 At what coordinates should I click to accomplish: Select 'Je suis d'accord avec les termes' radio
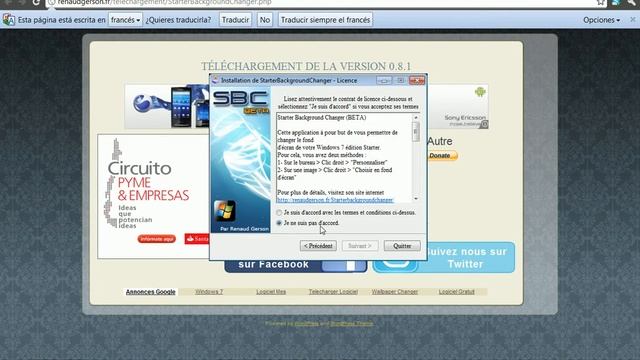tap(279, 213)
